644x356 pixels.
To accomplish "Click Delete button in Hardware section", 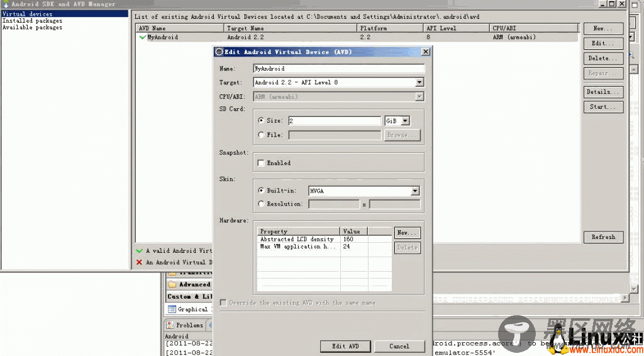I will [408, 248].
